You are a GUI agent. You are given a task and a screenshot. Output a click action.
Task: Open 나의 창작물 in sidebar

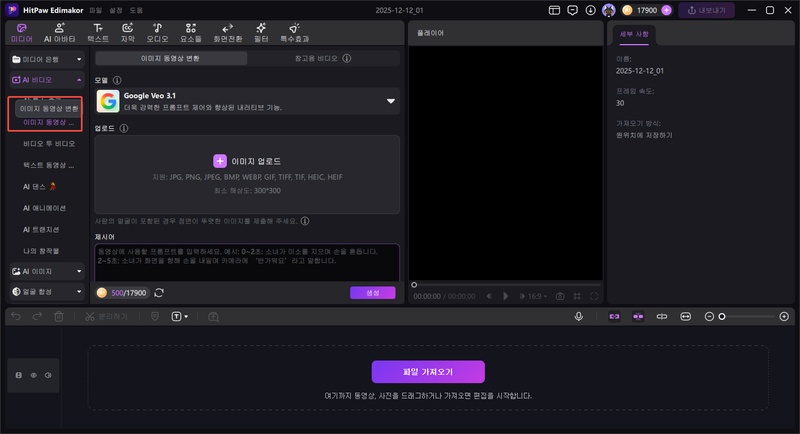pos(41,251)
